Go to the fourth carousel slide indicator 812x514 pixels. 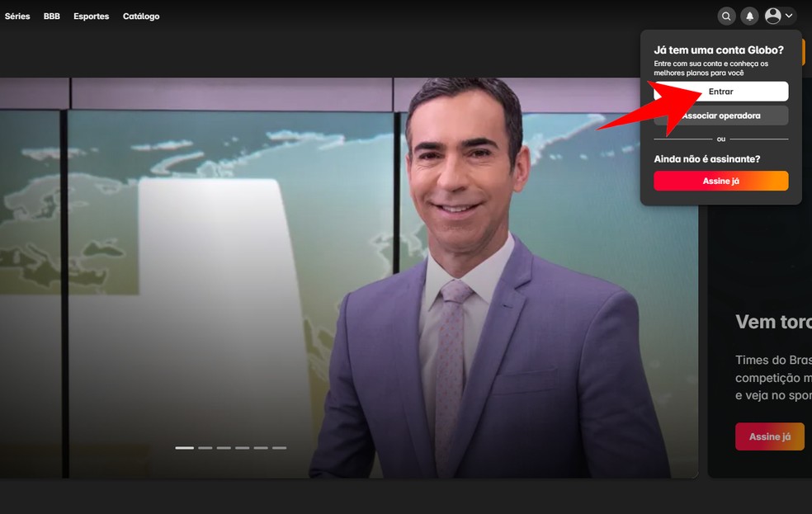243,448
